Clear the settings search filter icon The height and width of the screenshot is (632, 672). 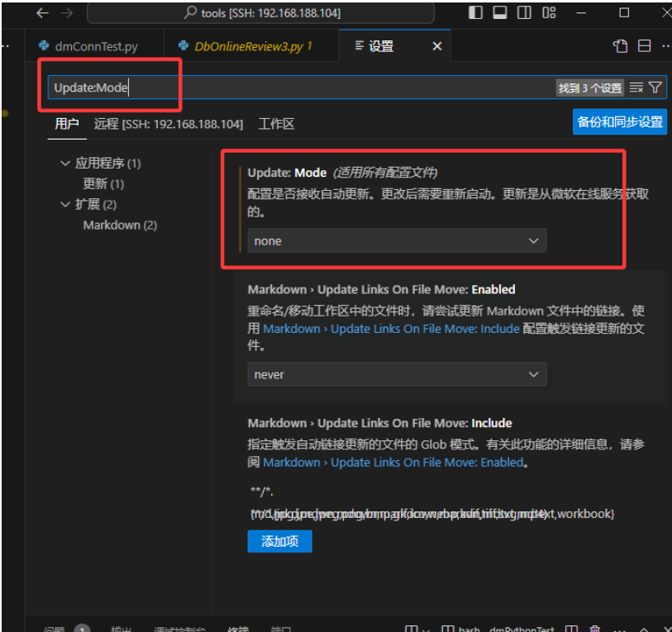(x=636, y=87)
